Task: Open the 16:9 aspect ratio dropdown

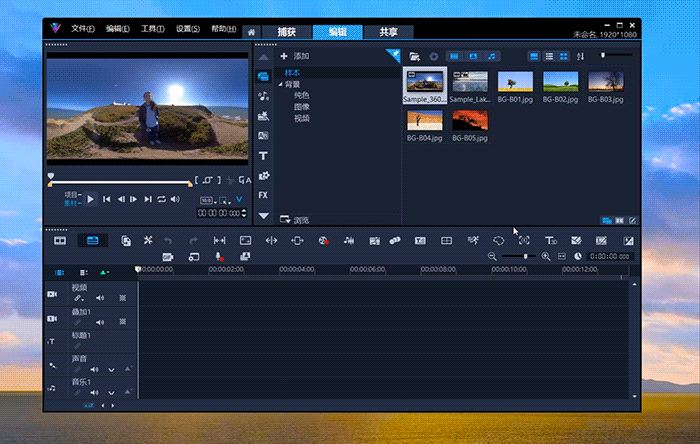Action: click(x=207, y=200)
